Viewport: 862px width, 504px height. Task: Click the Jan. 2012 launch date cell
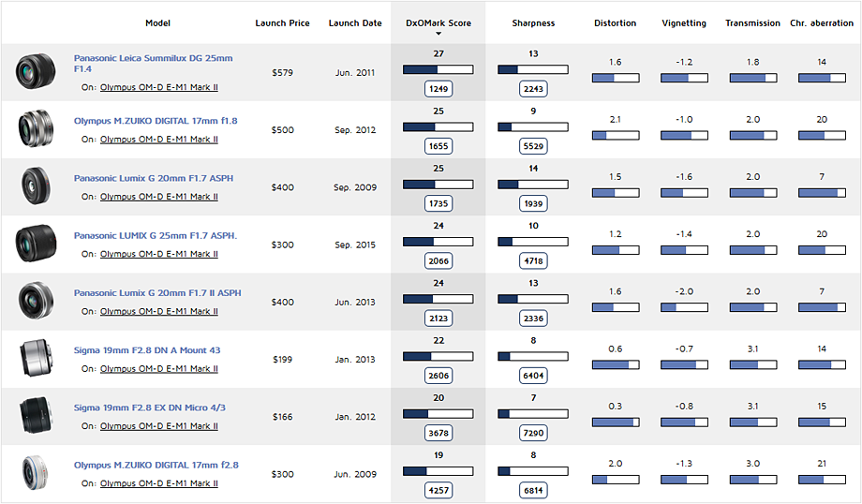point(355,417)
